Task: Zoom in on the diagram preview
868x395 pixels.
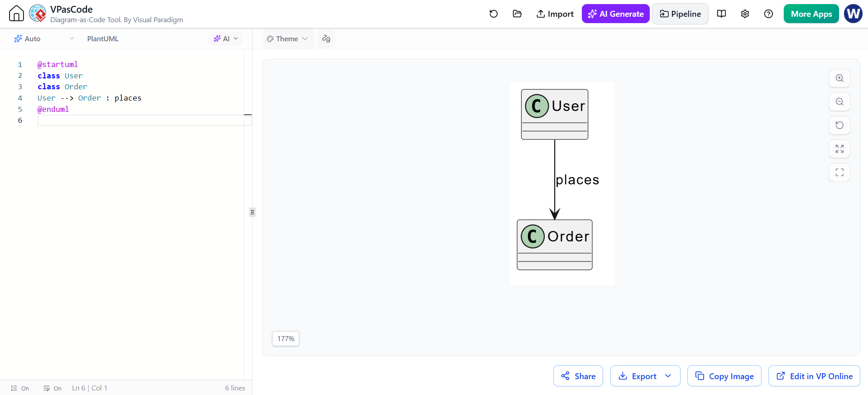Action: click(839, 78)
